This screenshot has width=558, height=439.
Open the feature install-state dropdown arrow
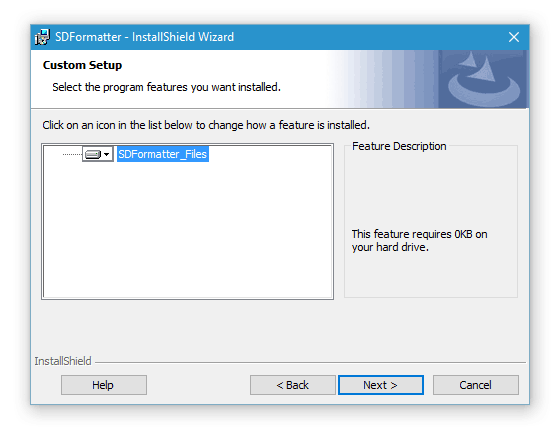pos(106,154)
